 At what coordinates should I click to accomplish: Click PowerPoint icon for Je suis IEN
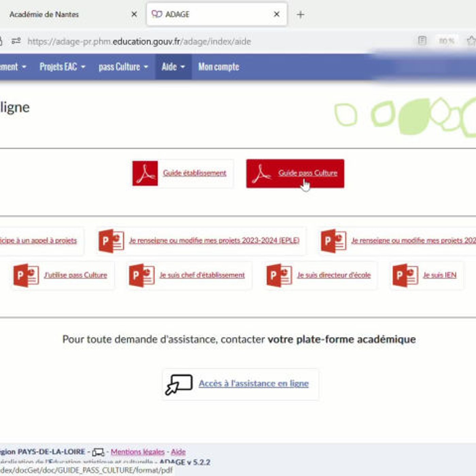[405, 275]
